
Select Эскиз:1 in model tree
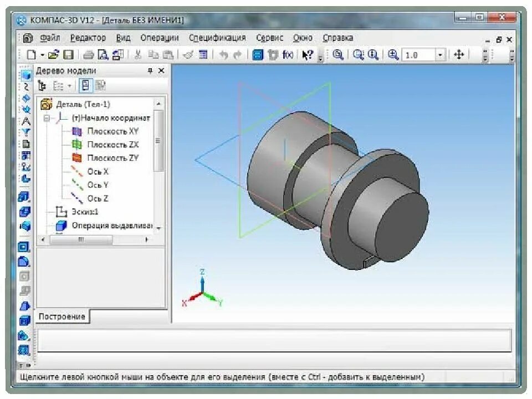pos(85,212)
